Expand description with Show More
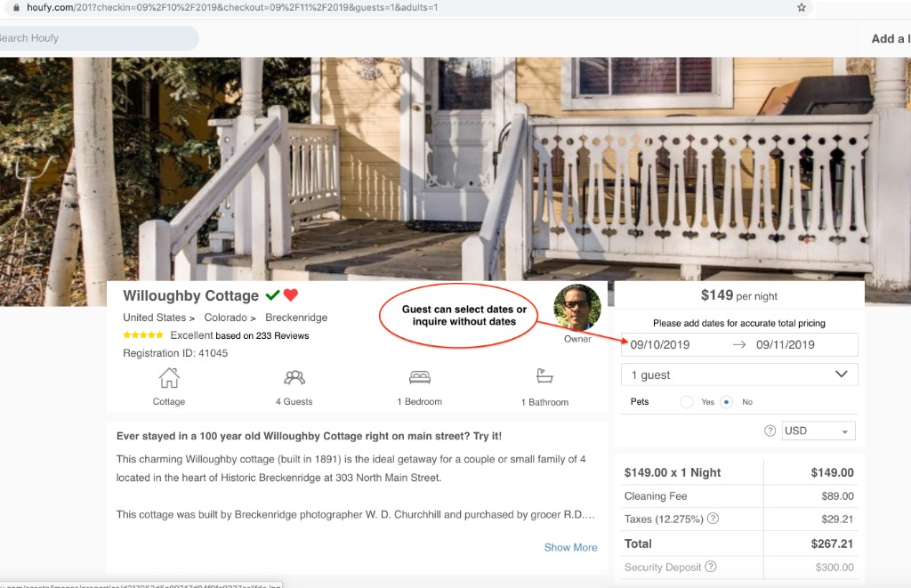The image size is (911, 588). point(570,547)
